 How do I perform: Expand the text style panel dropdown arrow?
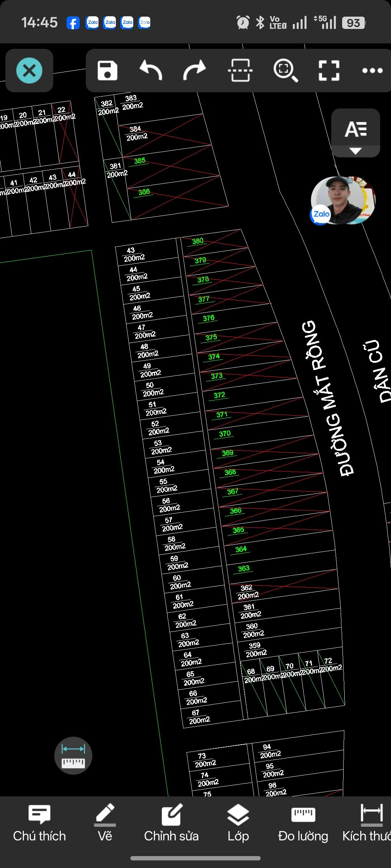pos(356,151)
